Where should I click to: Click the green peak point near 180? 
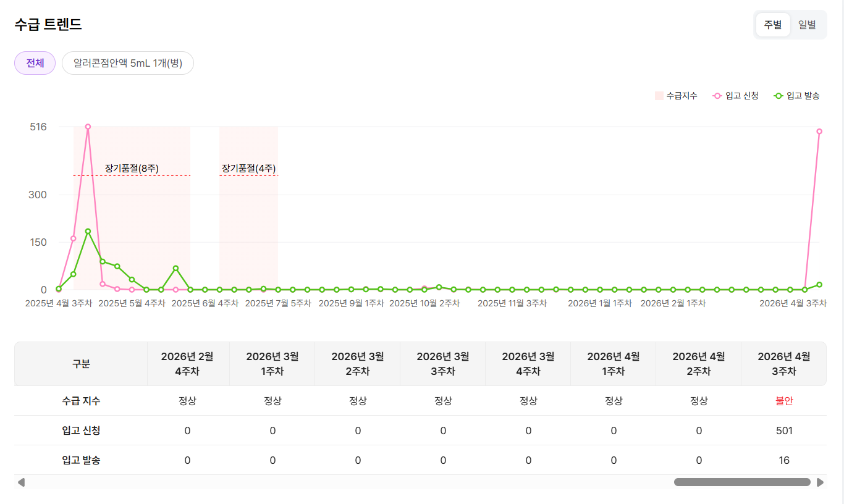coord(88,232)
